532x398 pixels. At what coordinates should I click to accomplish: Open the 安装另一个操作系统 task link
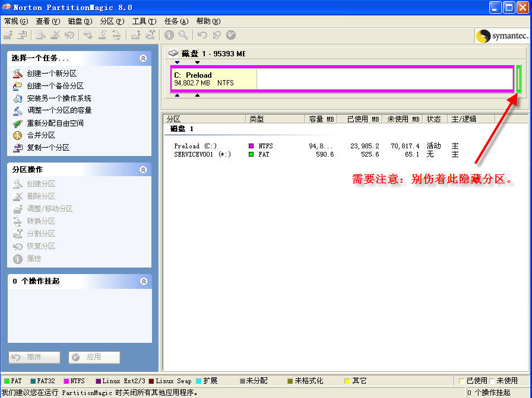[59, 98]
